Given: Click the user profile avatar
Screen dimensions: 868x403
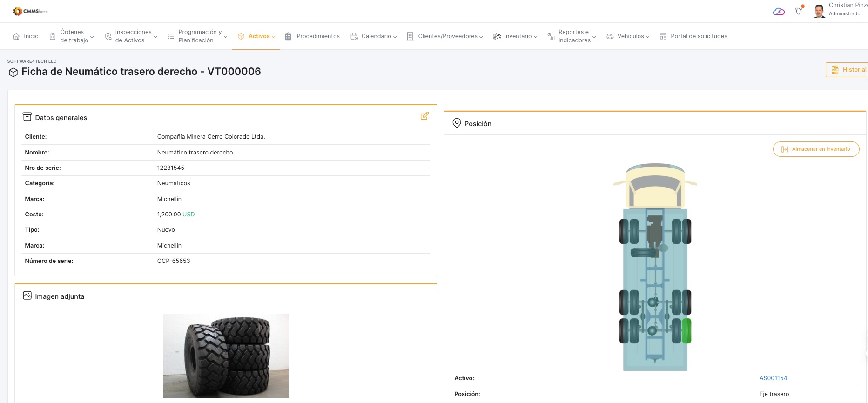Looking at the screenshot, I should 819,11.
